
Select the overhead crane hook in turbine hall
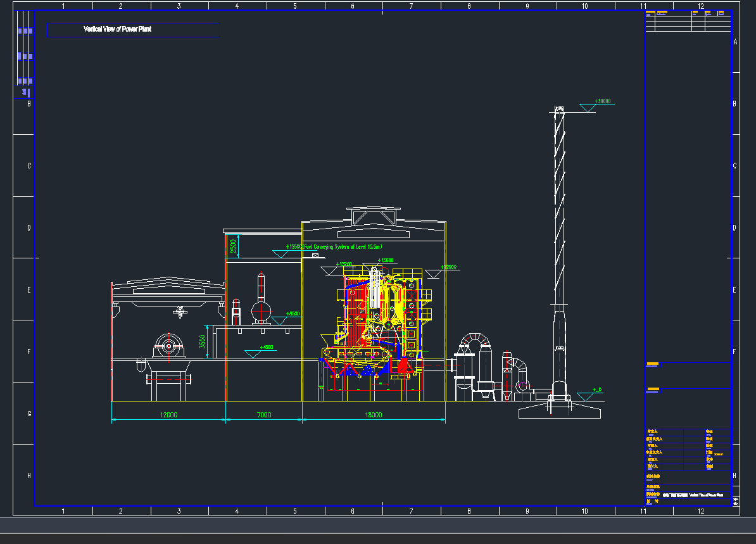[x=180, y=312]
